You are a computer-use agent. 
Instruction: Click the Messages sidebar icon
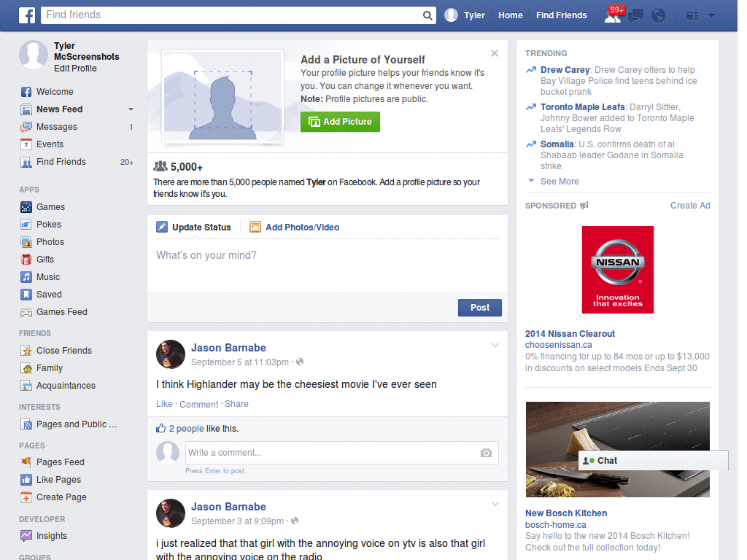26,127
